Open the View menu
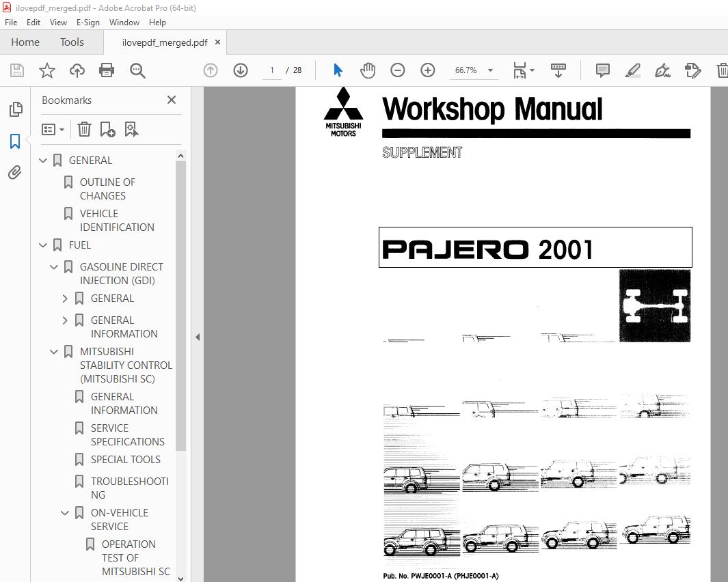 point(58,23)
